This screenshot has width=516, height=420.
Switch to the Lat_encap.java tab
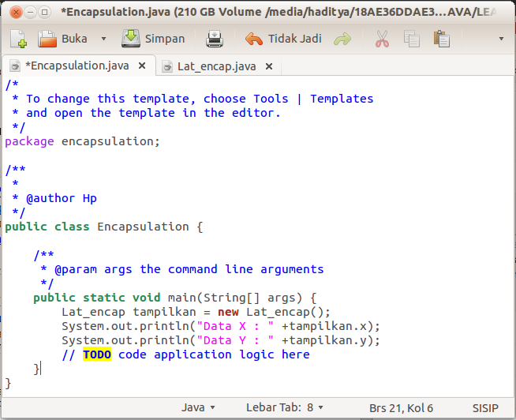(216, 66)
